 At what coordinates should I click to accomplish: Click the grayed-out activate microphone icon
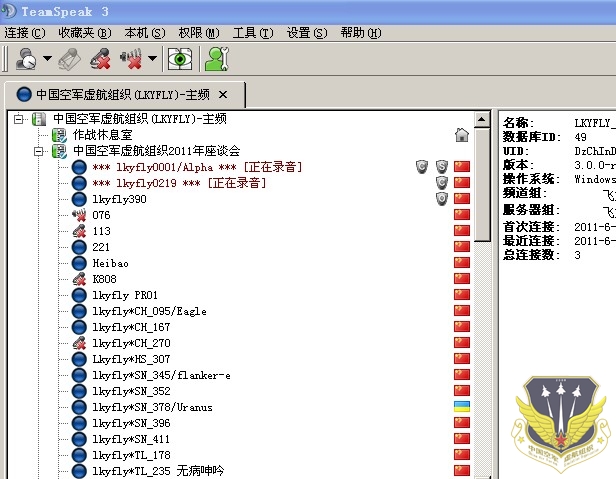click(x=70, y=59)
